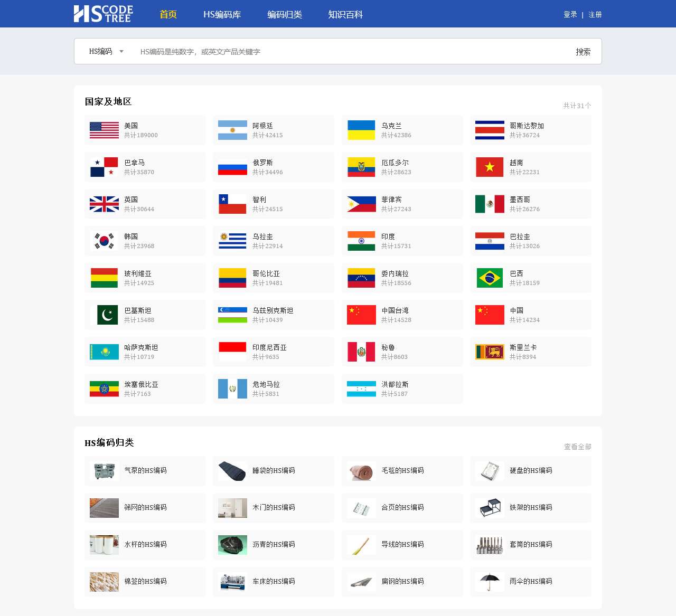Open 查看全部 link for HS编码归类

click(x=578, y=447)
